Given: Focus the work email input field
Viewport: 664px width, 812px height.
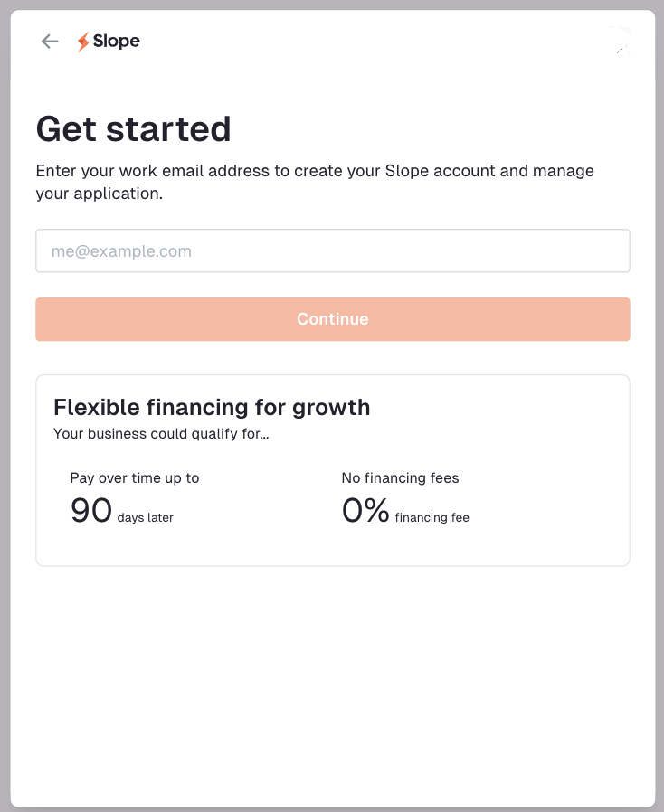Looking at the screenshot, I should [332, 251].
